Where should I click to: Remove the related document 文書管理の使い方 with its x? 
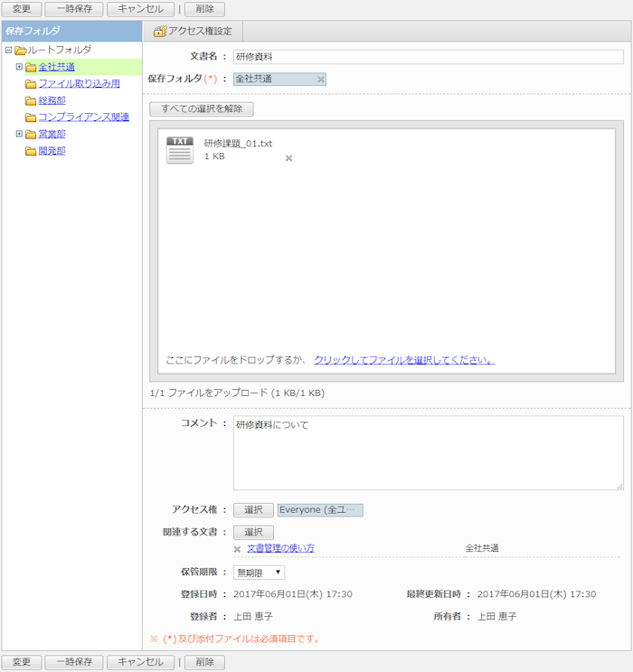click(238, 549)
